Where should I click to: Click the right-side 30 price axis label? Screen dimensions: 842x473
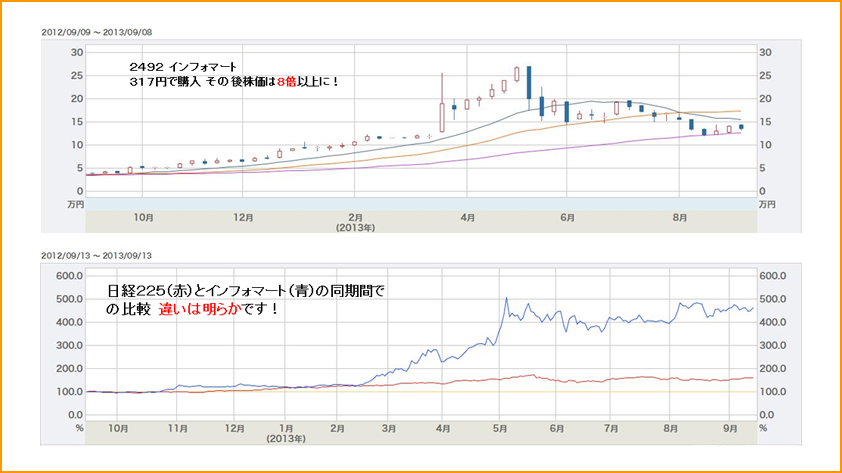pyautogui.click(x=766, y=52)
